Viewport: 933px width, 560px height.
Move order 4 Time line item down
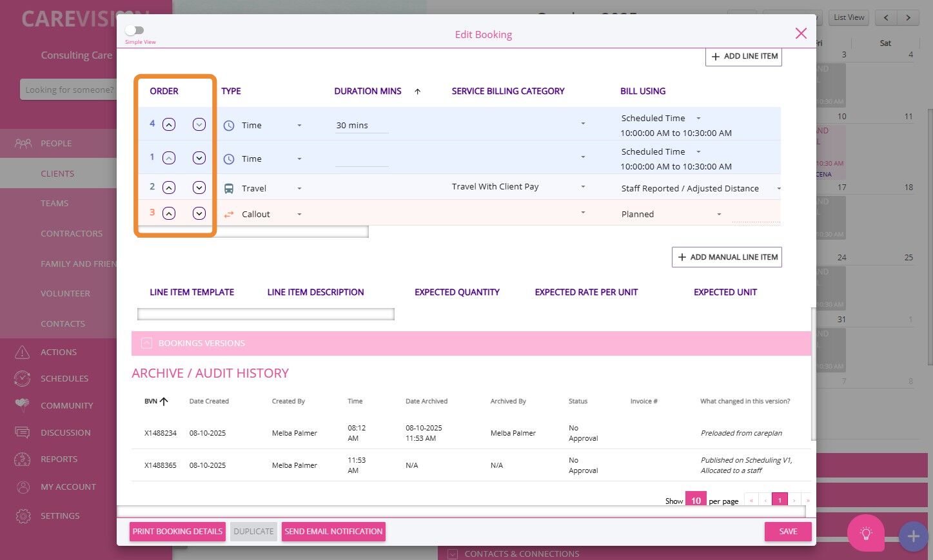(x=199, y=124)
